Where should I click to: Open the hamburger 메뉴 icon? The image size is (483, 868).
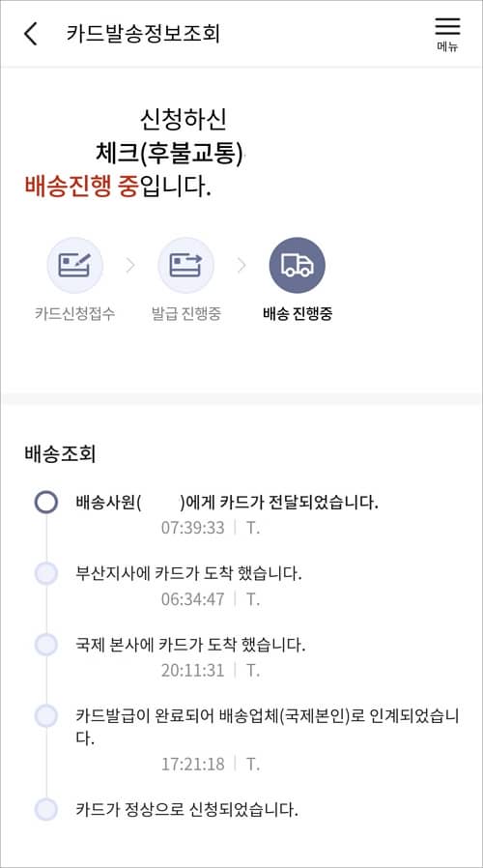click(x=447, y=34)
